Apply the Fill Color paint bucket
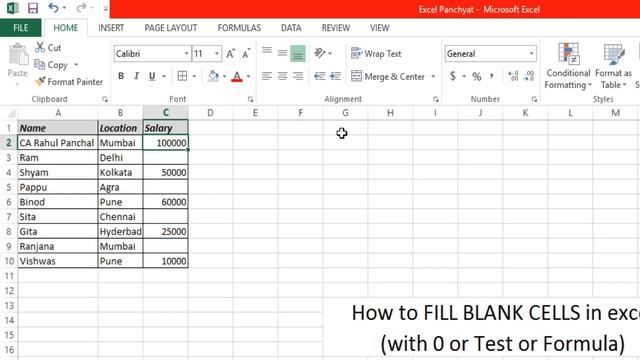The width and height of the screenshot is (640, 360). (213, 76)
